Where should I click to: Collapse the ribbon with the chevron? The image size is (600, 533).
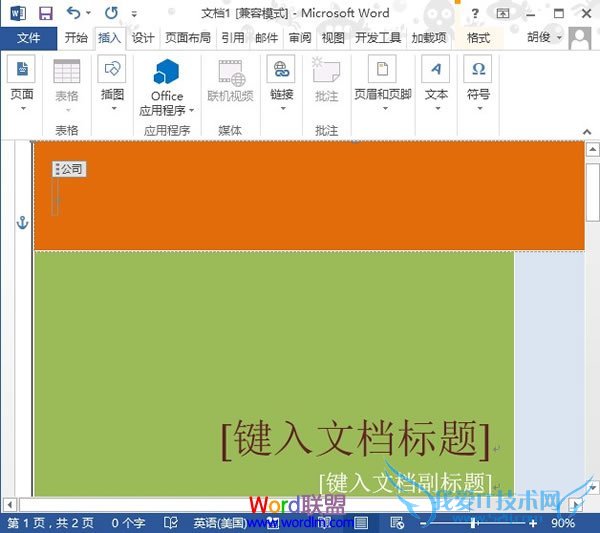(587, 132)
